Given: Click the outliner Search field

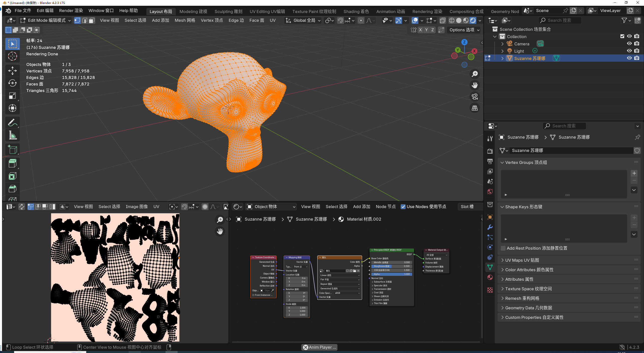Looking at the screenshot, I should click(x=560, y=20).
